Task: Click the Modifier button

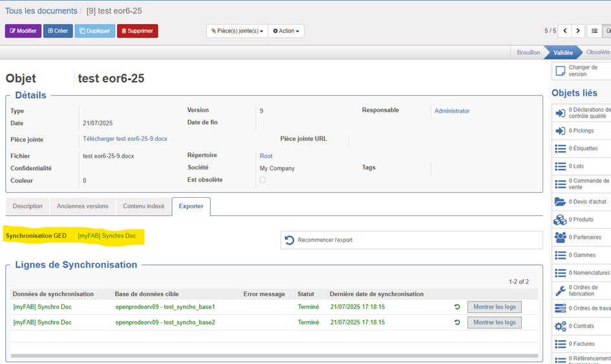Action: [x=23, y=31]
